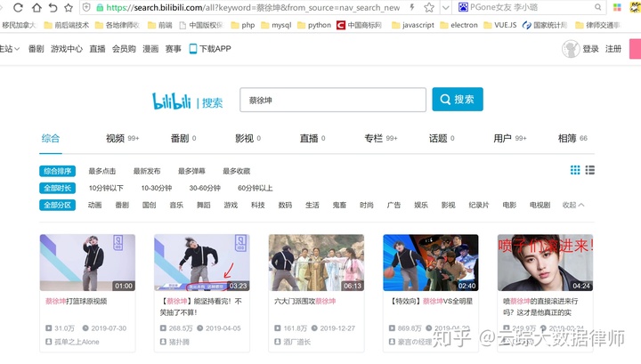The height and width of the screenshot is (364, 641).
Task: Switch to grid view layout
Action: click(575, 170)
